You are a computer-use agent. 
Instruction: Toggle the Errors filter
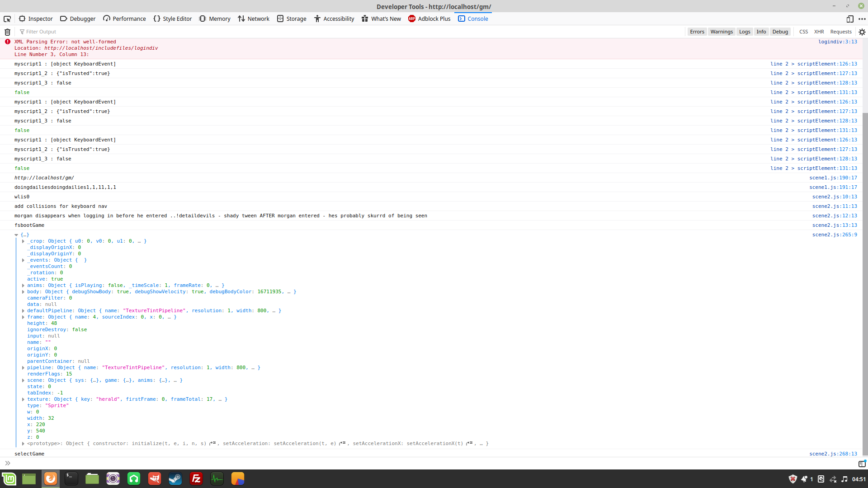(697, 32)
